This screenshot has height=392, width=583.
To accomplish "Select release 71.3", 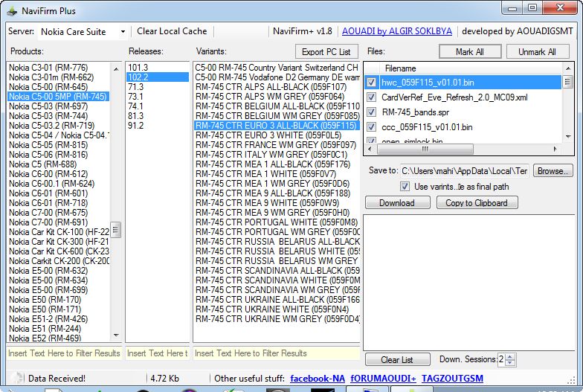I will [x=158, y=86].
